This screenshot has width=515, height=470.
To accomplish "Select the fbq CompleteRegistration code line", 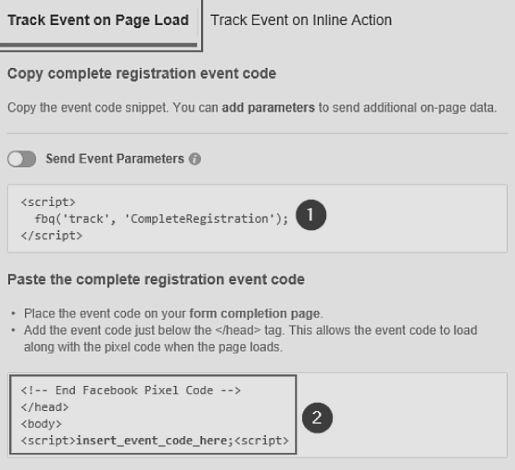I will [x=161, y=219].
